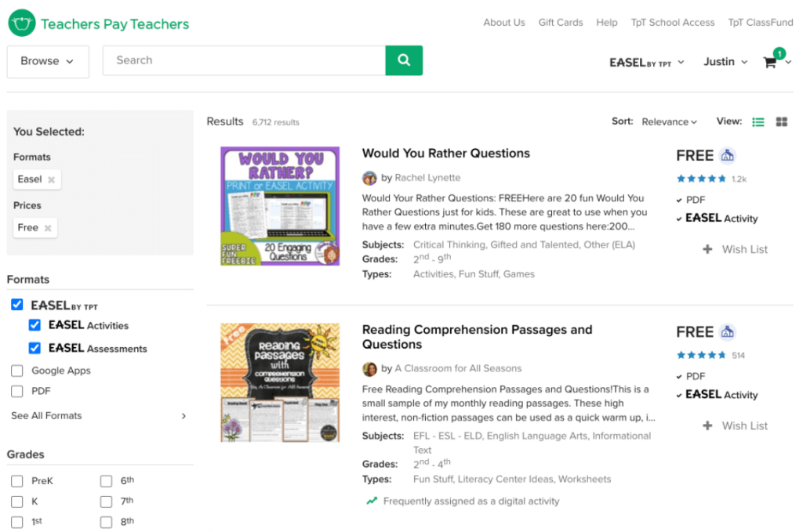
Task: Remove the Easel format filter chip
Action: 52,179
